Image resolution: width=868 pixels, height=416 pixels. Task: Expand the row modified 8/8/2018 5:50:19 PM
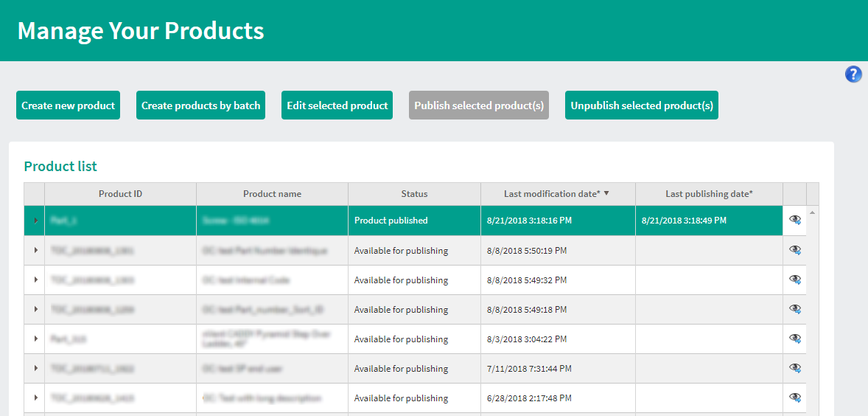(35, 251)
